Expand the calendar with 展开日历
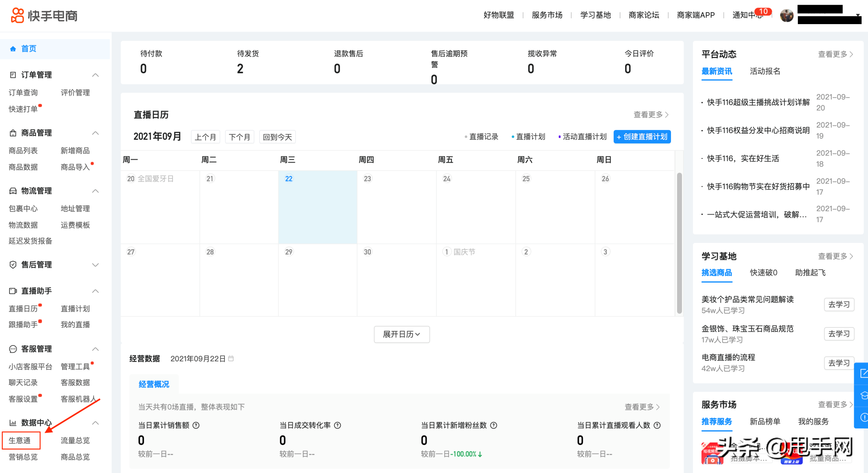Viewport: 868px width, 473px height. pos(401,334)
